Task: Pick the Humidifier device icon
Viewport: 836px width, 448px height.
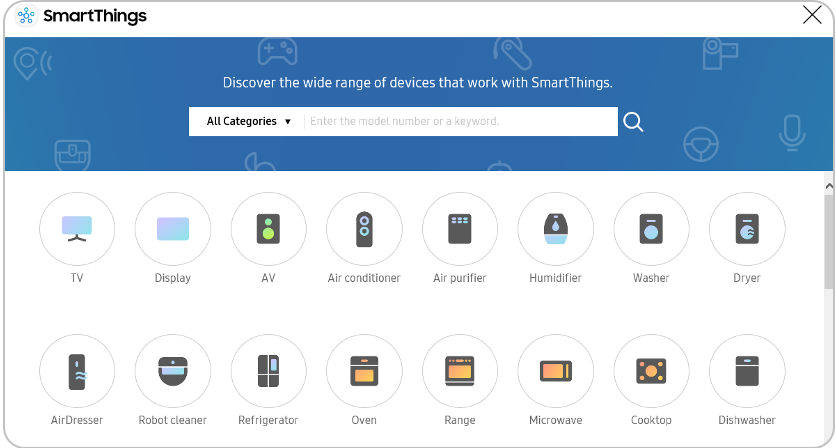Action: (555, 230)
